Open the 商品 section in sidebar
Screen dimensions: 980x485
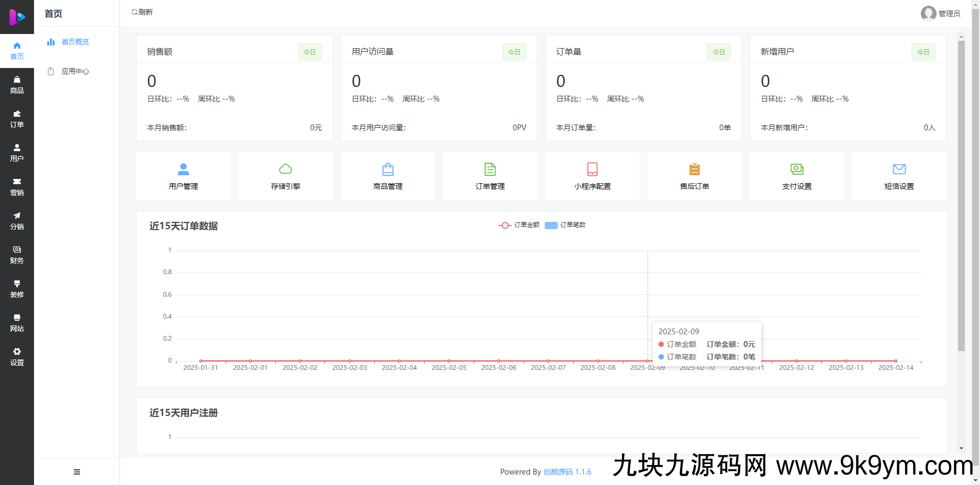[17, 85]
